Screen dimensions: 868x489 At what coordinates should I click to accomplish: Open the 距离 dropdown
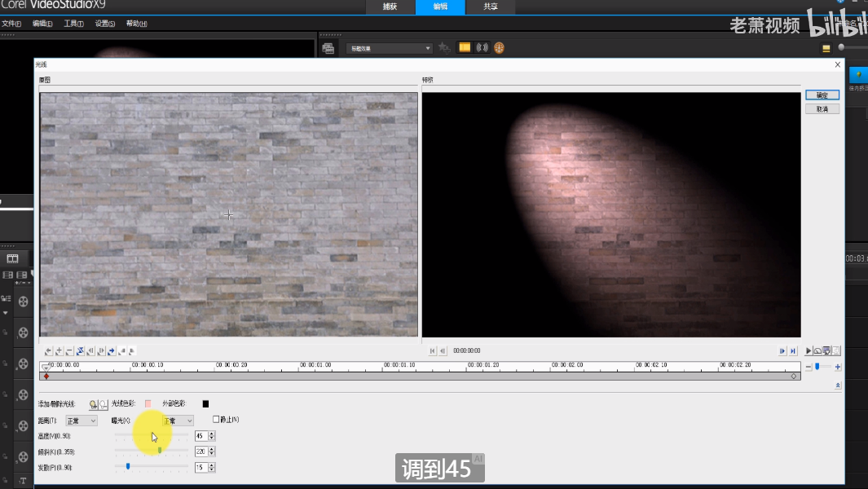[x=81, y=421]
